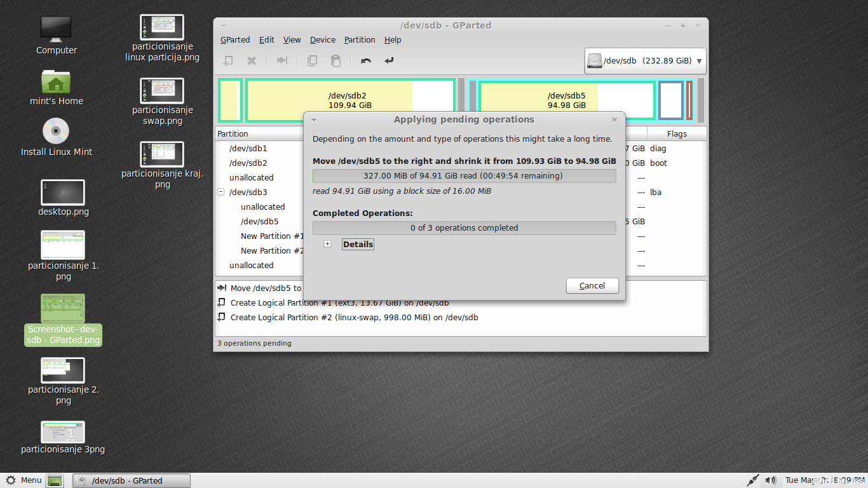The image size is (868, 488).
Task: Collapse the /dev/sdb3 tree row
Action: (221, 192)
